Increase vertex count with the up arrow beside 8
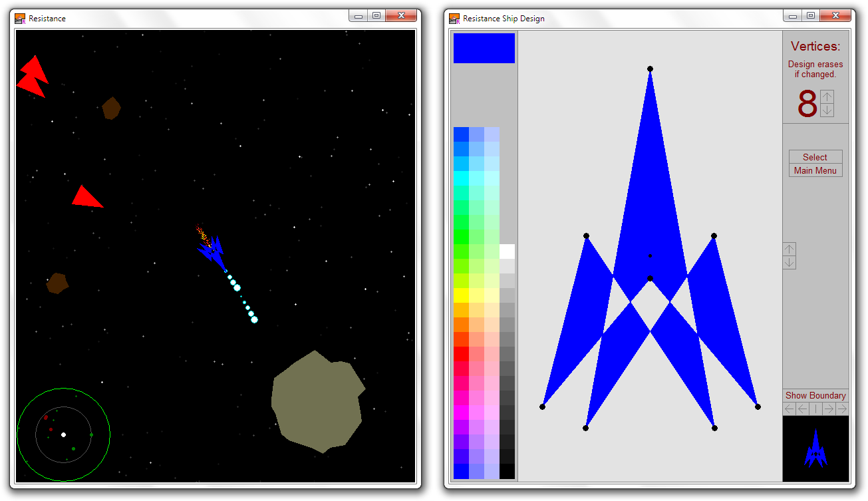 pos(827,97)
